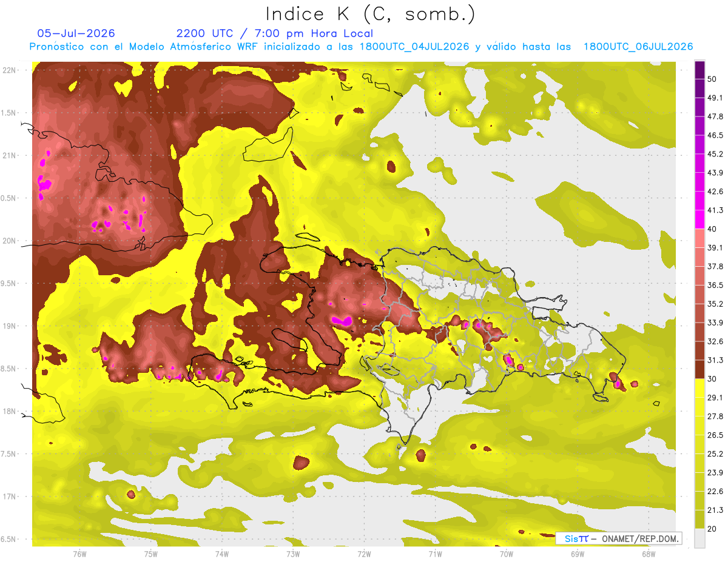Select the "Pronóstico con el Modelo Atmósferico WRF" description line
Screen dimensions: 728x562
point(361,47)
